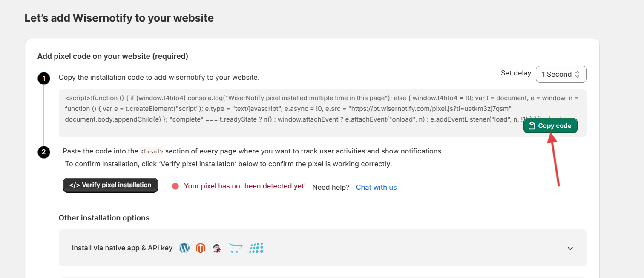Screen dimensions: 644x278
Task: Select the teal dotted grid logo icon
Action: (256, 248)
